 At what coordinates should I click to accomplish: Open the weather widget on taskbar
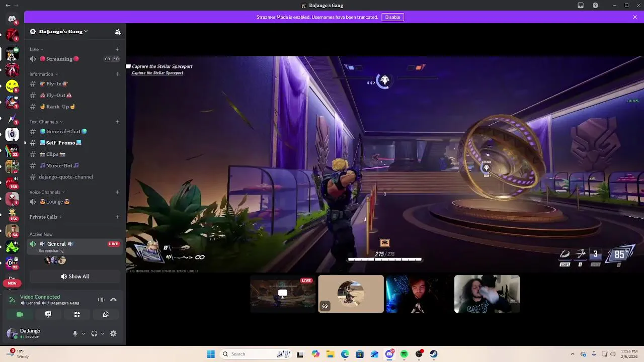click(x=18, y=354)
